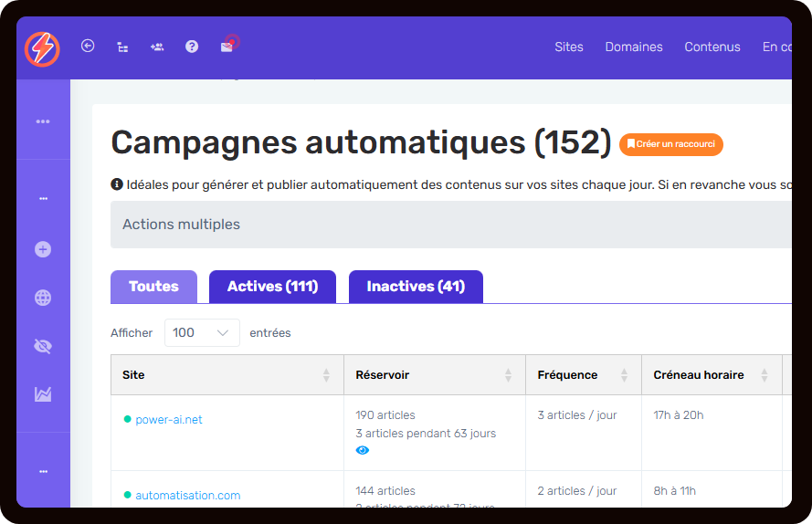Click the crossed-out eye sidebar icon

click(x=43, y=346)
